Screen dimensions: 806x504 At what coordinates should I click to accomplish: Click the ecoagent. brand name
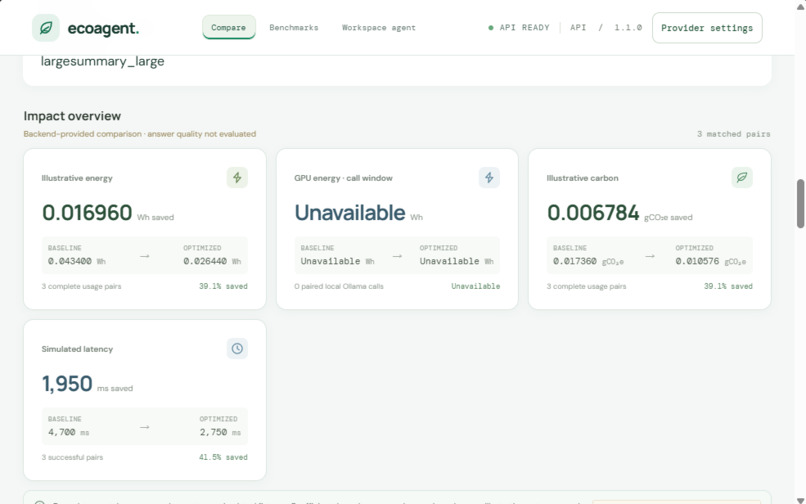(103, 28)
